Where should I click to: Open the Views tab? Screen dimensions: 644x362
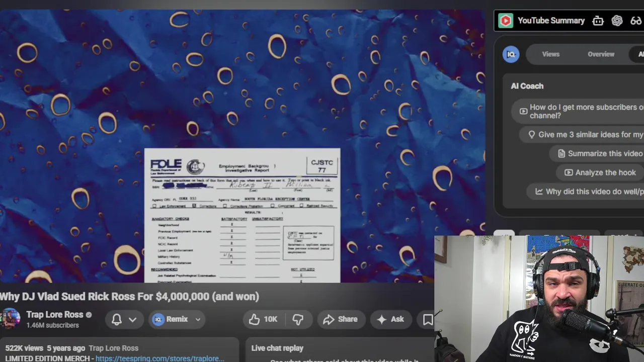point(550,54)
